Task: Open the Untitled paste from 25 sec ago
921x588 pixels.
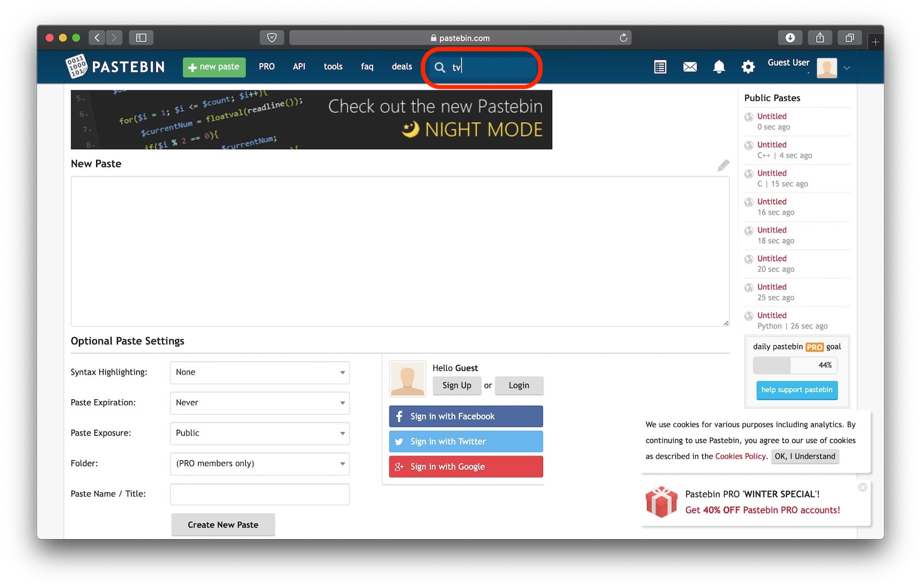Action: coord(771,287)
